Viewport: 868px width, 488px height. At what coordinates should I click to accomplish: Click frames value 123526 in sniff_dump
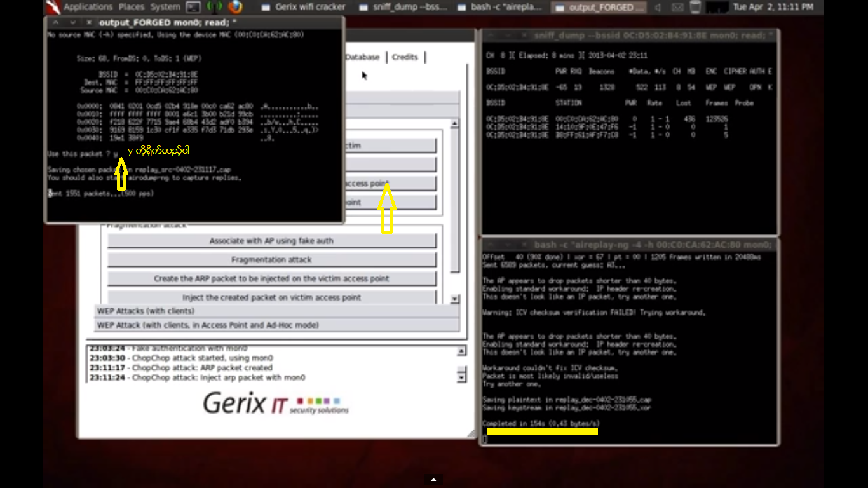716,119
